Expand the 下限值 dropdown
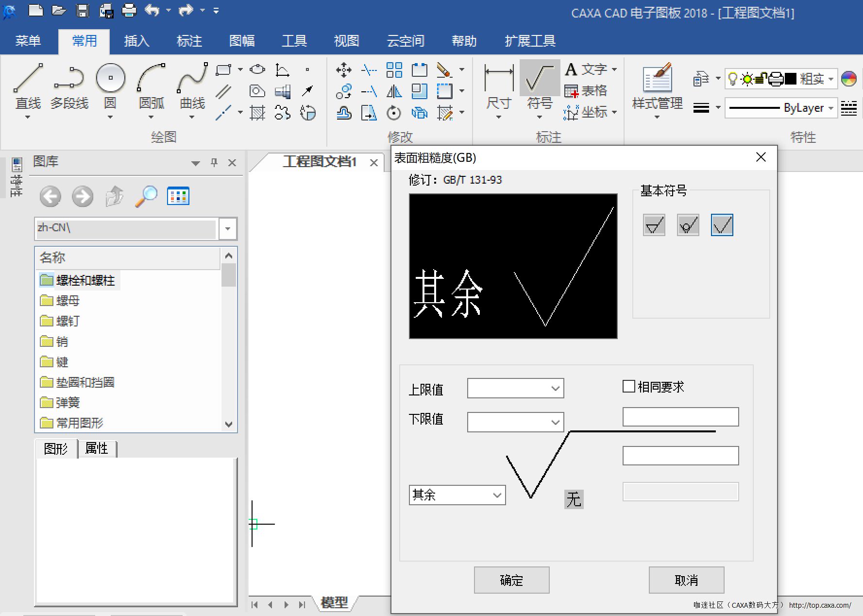 click(x=555, y=423)
